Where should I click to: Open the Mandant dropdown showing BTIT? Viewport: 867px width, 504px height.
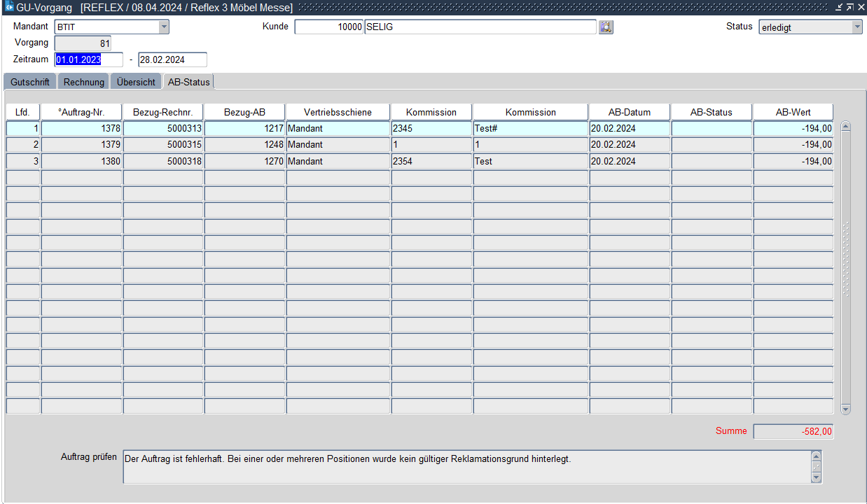[x=164, y=27]
